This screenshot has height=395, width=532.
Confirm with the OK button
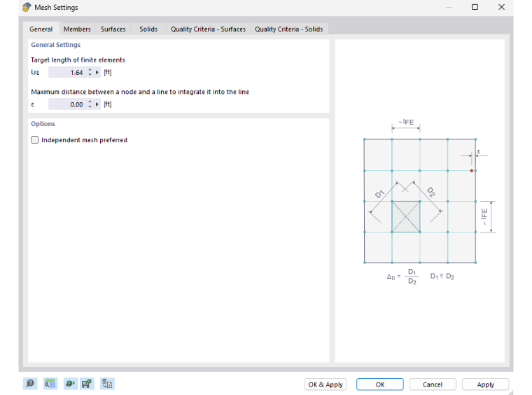tap(380, 384)
